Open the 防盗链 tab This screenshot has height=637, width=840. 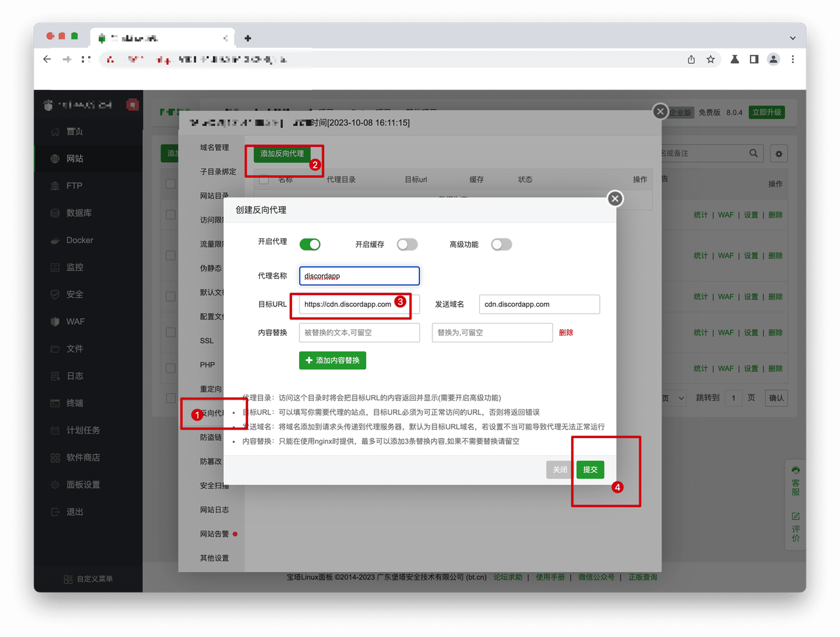tap(211, 438)
